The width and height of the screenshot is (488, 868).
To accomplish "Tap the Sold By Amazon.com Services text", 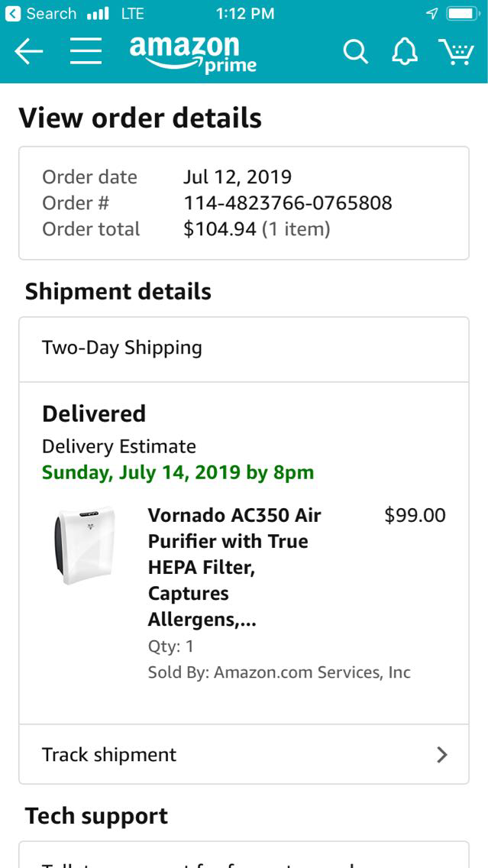I will [x=279, y=672].
